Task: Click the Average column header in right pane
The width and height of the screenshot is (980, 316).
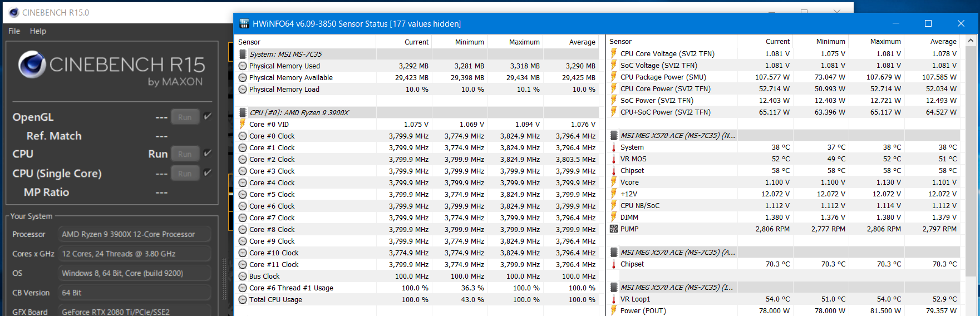Action: (932, 41)
